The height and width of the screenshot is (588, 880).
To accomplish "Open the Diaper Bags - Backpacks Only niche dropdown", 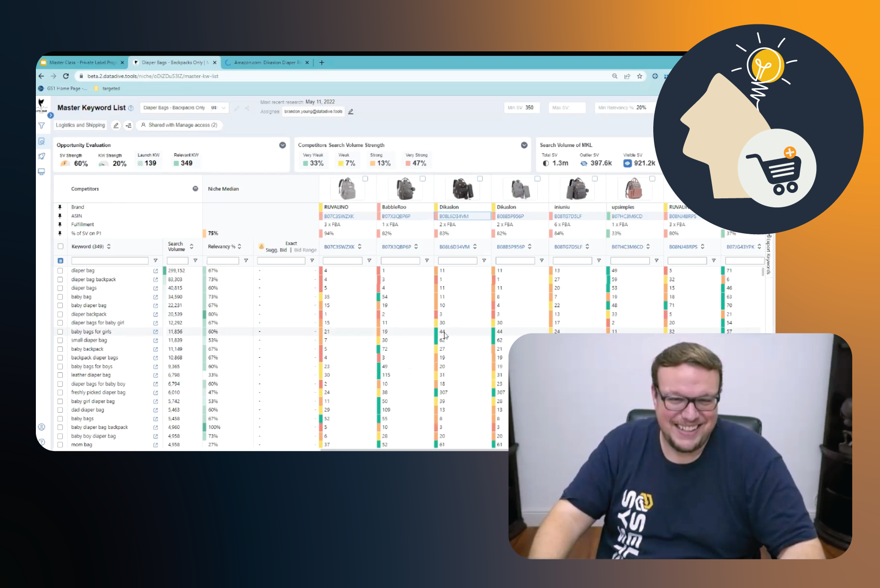I will [x=184, y=108].
